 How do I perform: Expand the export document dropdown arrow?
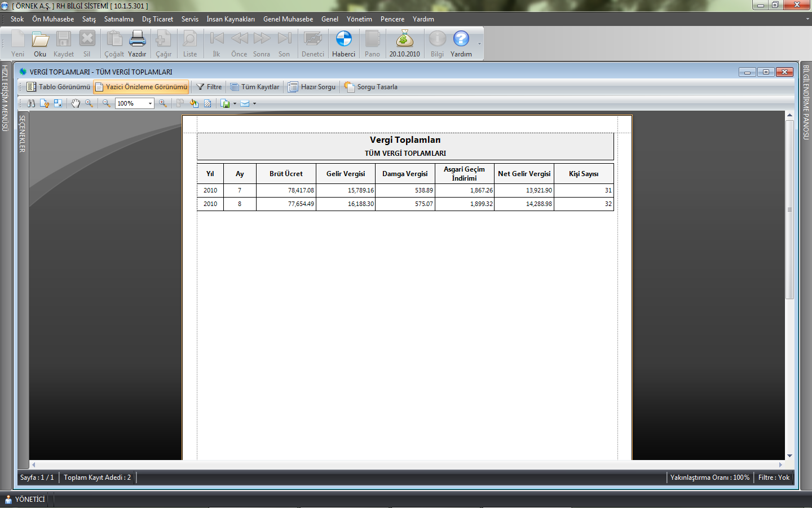235,103
